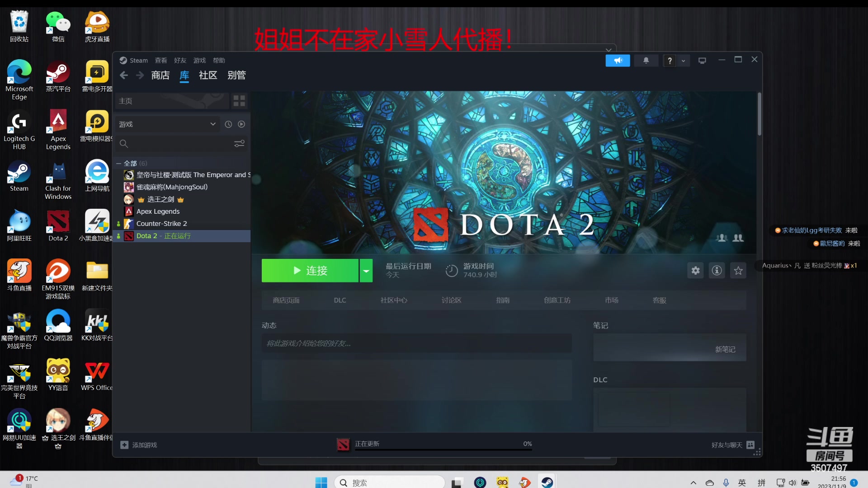The image size is (868, 488).
Task: Open the 市场 market link
Action: pyautogui.click(x=612, y=300)
